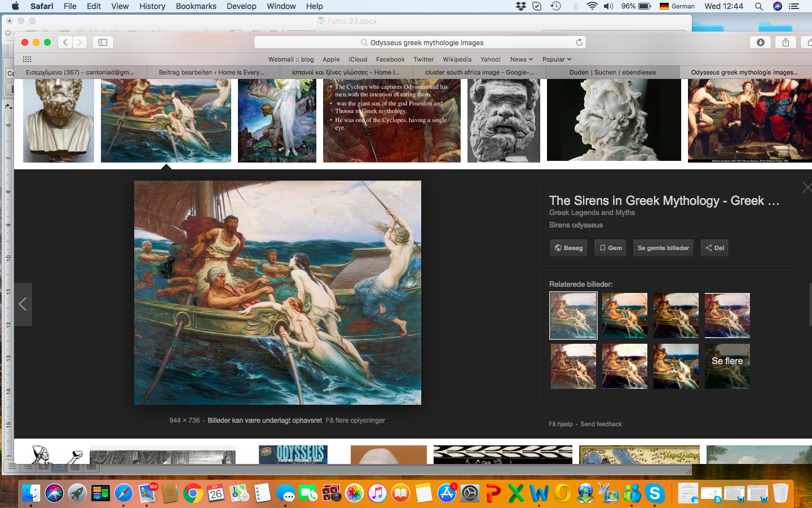This screenshot has height=508, width=812.
Task: Open the Twitter favorites link
Action: (423, 59)
